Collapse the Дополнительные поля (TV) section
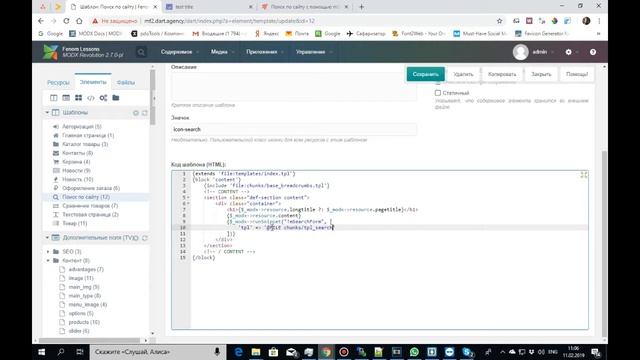 (x=47, y=238)
